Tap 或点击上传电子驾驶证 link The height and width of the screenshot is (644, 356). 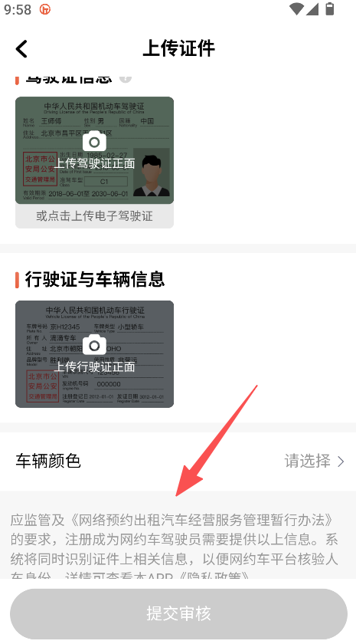(x=94, y=216)
